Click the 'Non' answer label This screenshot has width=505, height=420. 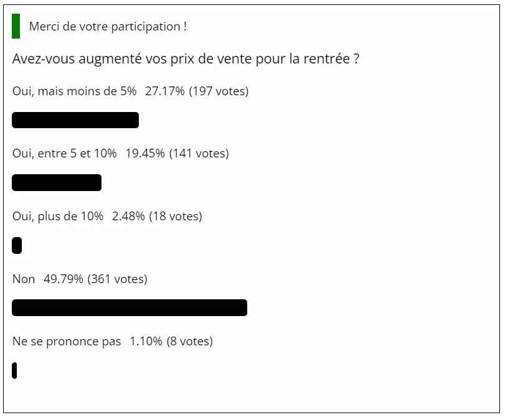pos(24,279)
